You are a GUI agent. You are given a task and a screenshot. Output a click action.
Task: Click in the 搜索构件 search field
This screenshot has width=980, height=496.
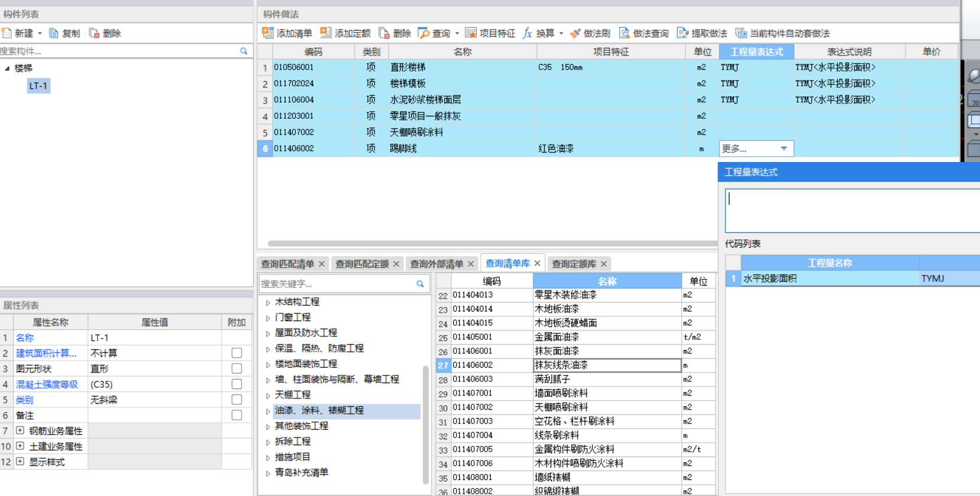coord(118,51)
